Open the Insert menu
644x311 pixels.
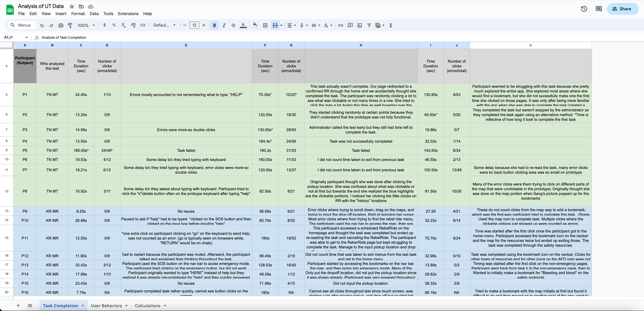pos(61,14)
